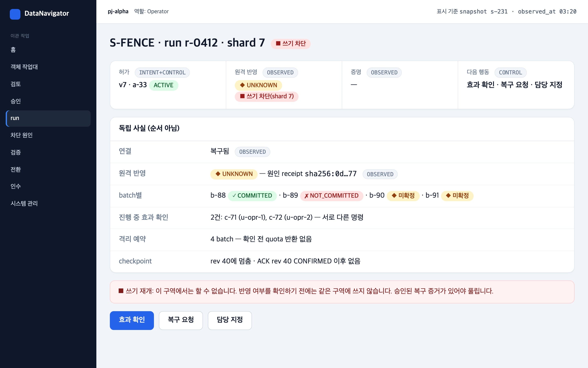
Task: Click the 역할: Operator label
Action: tap(151, 11)
